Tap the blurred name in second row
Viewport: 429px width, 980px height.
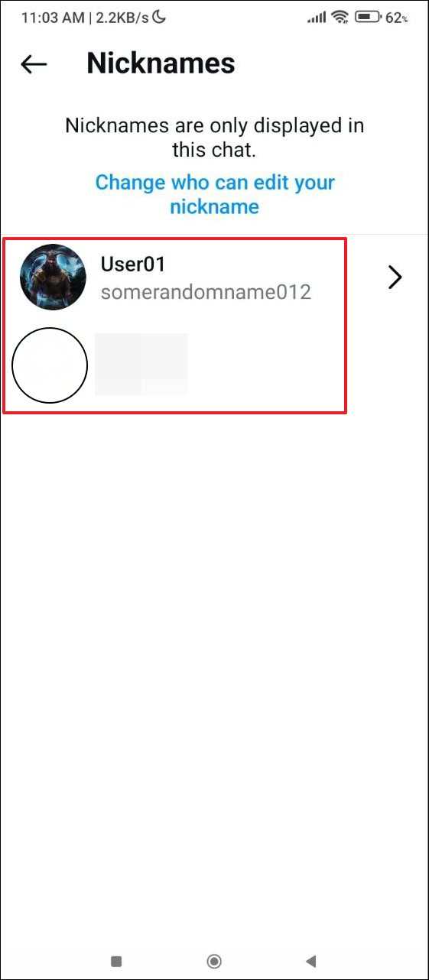pyautogui.click(x=141, y=364)
